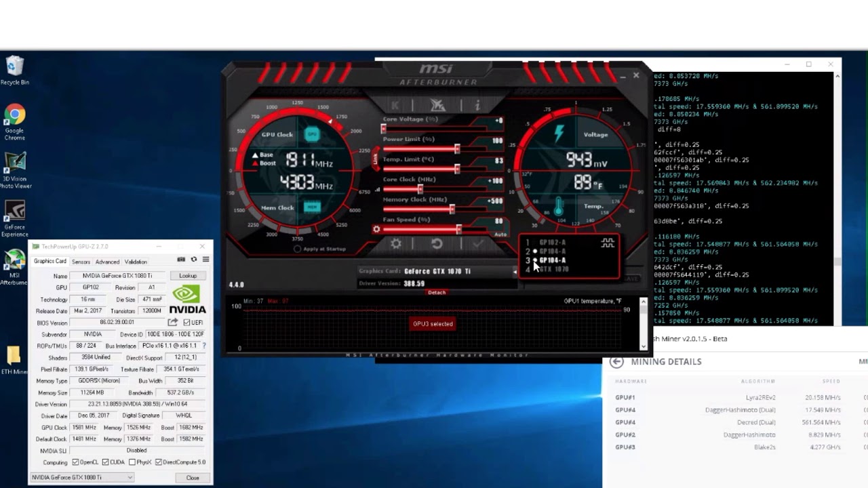
Task: Open the Recycle Bin desktop icon
Action: pos(15,71)
